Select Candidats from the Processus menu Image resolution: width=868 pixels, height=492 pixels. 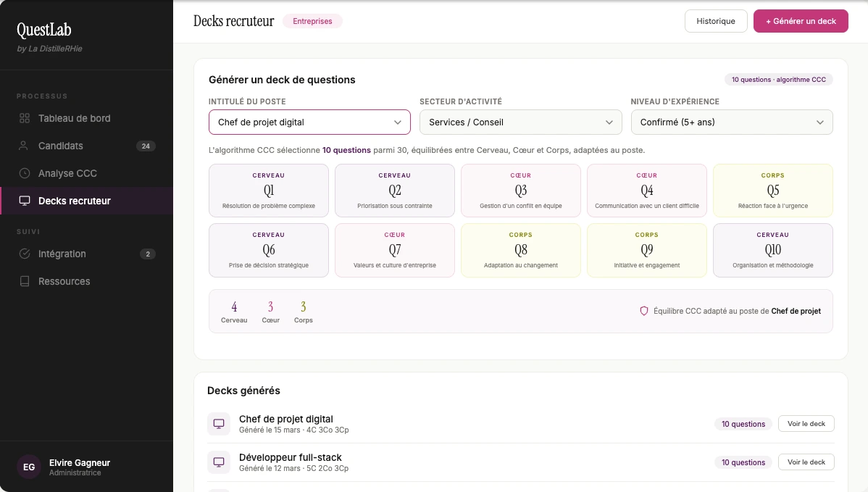coord(60,146)
